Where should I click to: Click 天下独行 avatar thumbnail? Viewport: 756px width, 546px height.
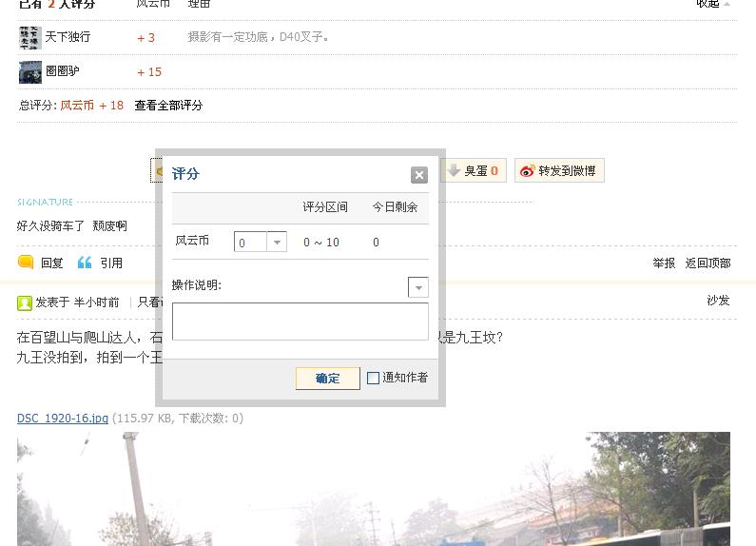pos(29,38)
